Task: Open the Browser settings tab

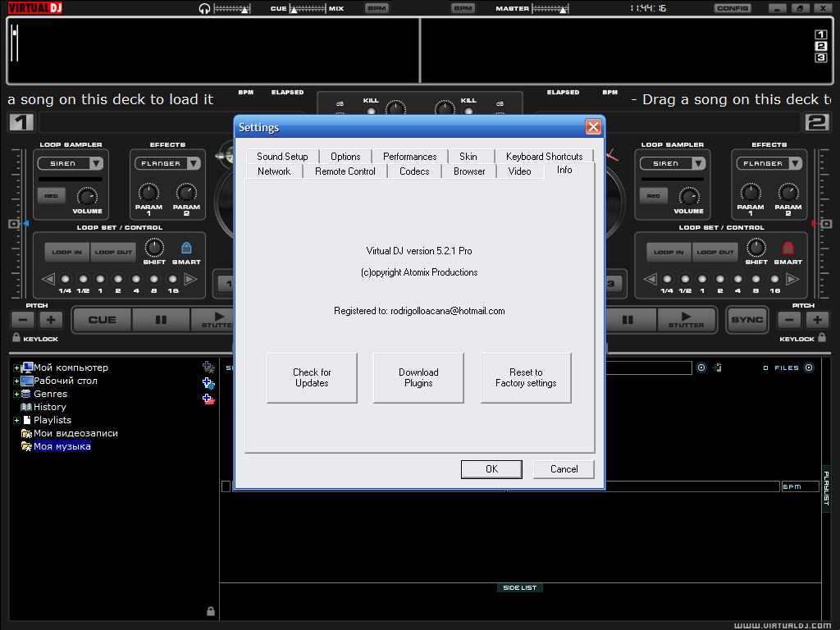Action: pyautogui.click(x=469, y=171)
